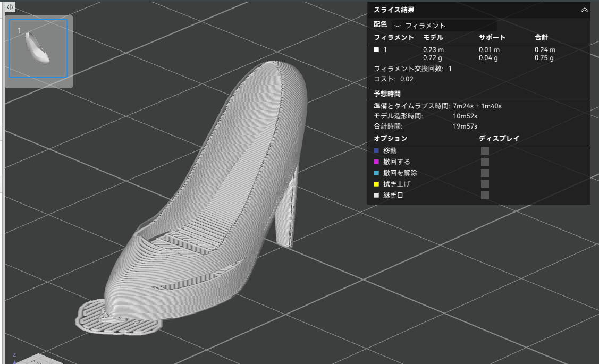599x364 pixels.
Task: Check the 撤回を解除 display checkbox
Action: [x=485, y=173]
